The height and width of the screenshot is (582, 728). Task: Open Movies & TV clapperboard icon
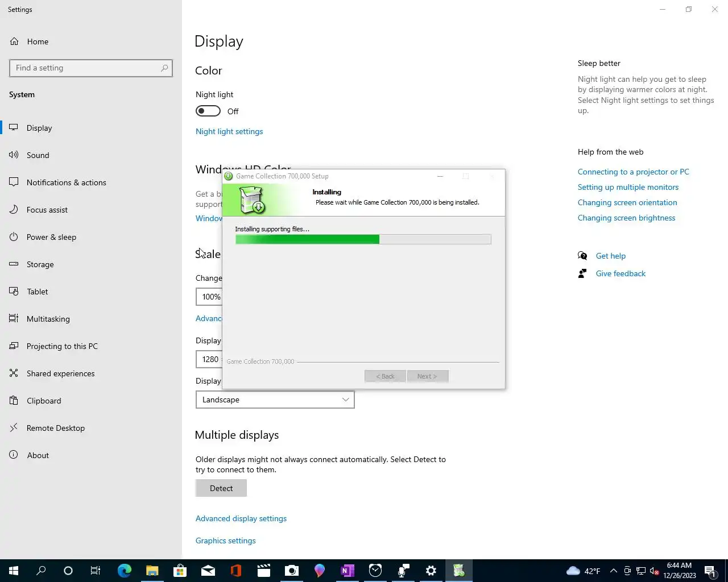point(264,571)
